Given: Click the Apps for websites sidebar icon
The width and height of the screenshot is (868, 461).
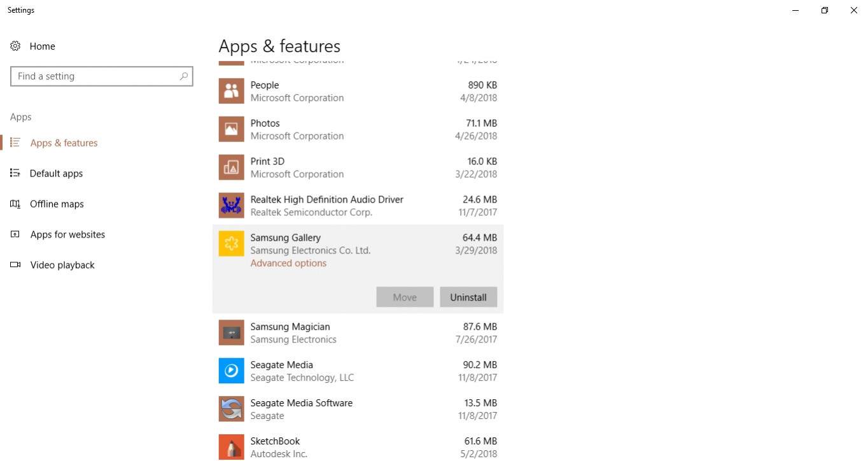Looking at the screenshot, I should click(x=15, y=234).
